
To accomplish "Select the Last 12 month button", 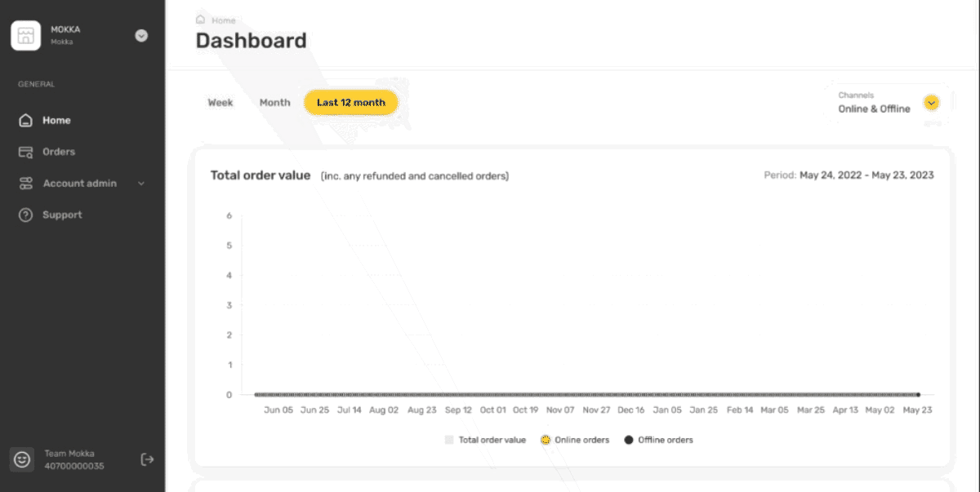I will (350, 103).
